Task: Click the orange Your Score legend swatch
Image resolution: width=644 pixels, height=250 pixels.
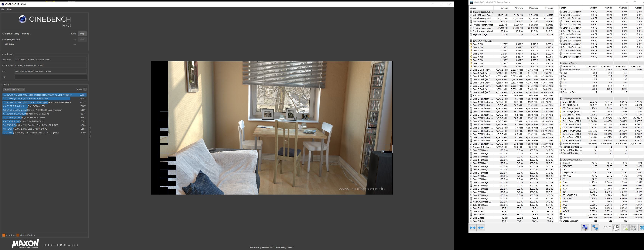Action: pyautogui.click(x=4, y=235)
